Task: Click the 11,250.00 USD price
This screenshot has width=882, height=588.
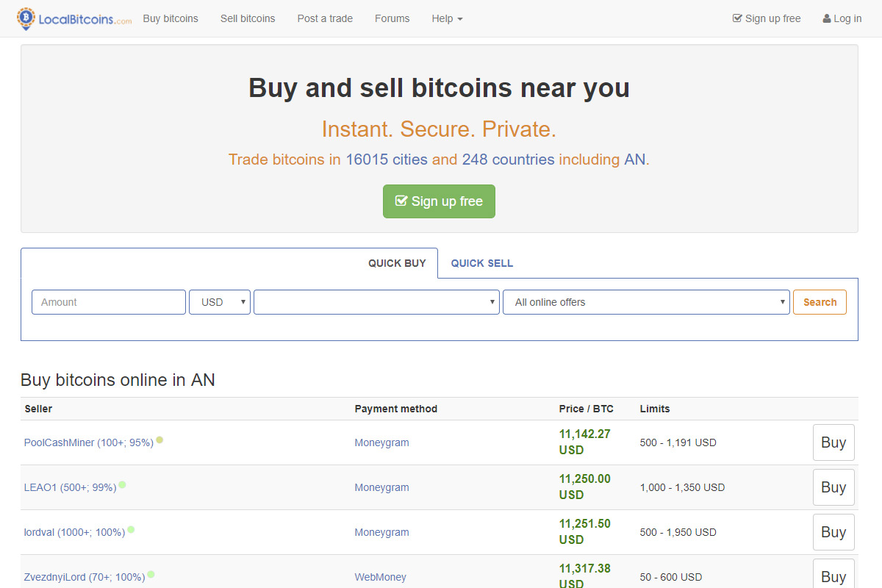Action: click(x=585, y=487)
